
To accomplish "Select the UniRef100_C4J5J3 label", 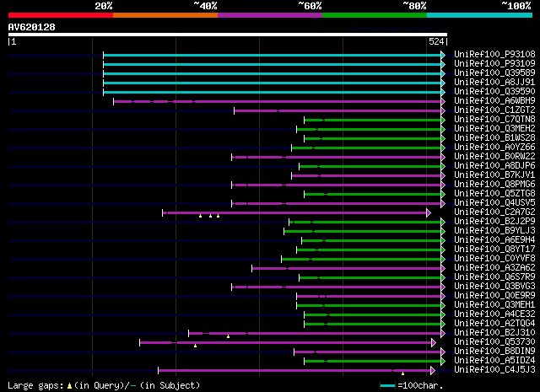I will [x=494, y=370].
